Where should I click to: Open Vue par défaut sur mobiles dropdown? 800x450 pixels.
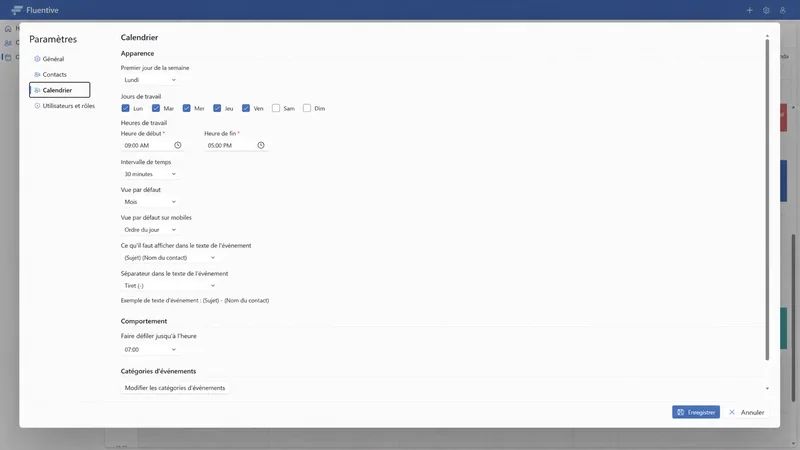point(150,230)
